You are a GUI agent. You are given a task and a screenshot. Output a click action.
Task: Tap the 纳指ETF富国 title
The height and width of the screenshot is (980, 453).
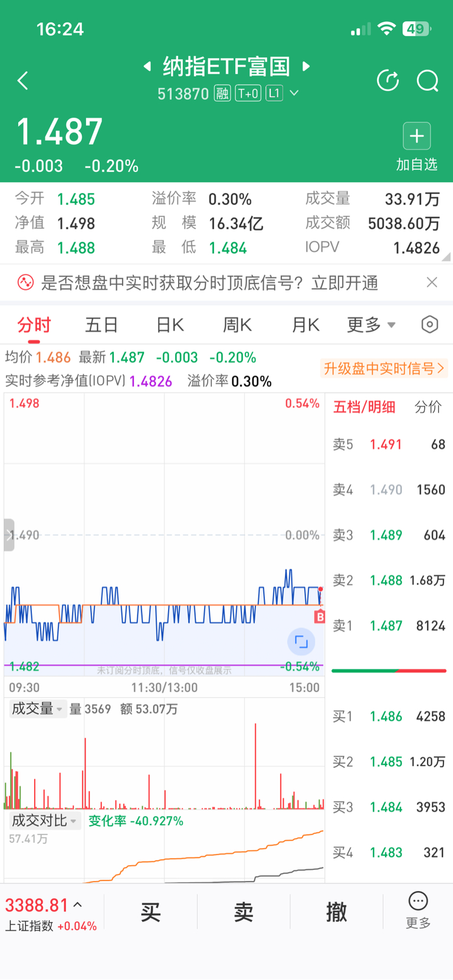(226, 67)
